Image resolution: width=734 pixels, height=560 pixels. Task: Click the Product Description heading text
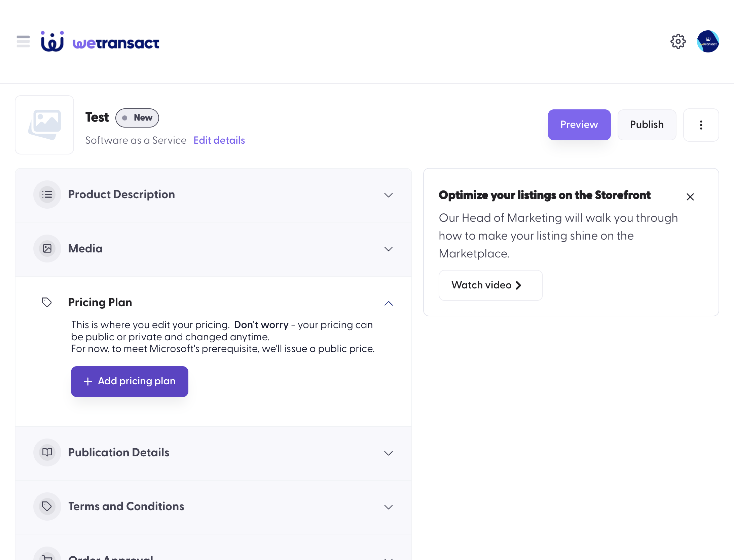pos(121,195)
